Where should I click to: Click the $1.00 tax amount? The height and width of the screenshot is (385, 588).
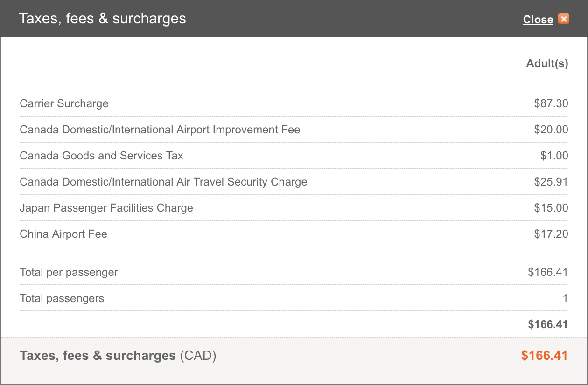click(x=554, y=156)
